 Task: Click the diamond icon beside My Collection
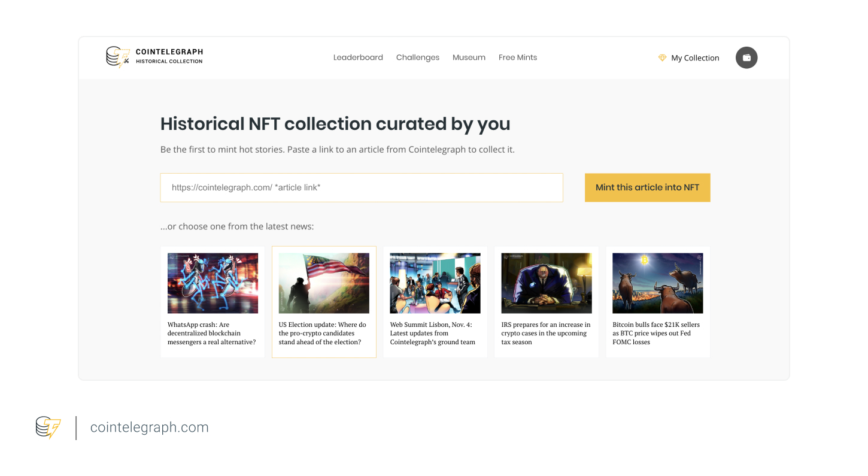[662, 58]
